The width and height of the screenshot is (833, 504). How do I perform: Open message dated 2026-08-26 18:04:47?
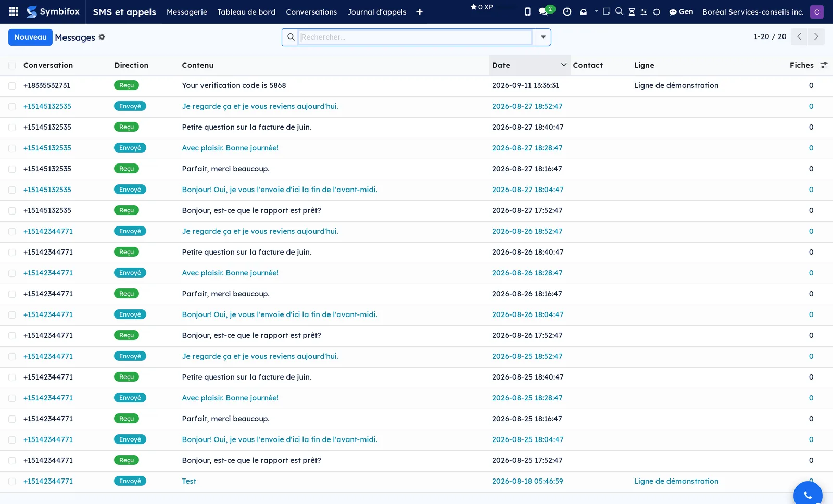[280, 314]
